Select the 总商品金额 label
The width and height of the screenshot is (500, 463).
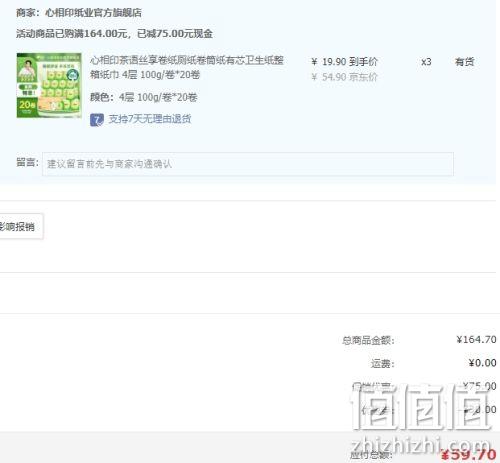[368, 340]
